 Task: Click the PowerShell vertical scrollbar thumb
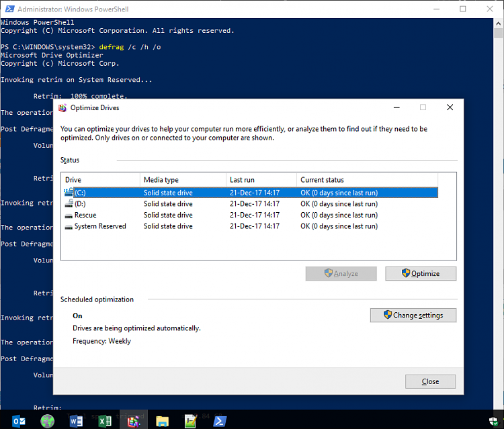(x=498, y=33)
